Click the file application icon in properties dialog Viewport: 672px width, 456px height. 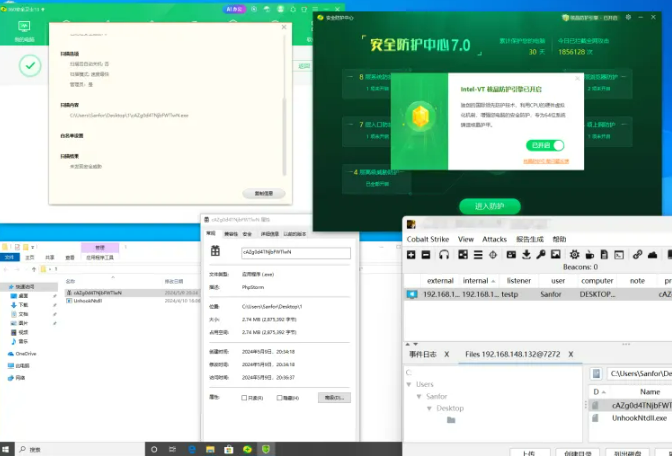[215, 251]
